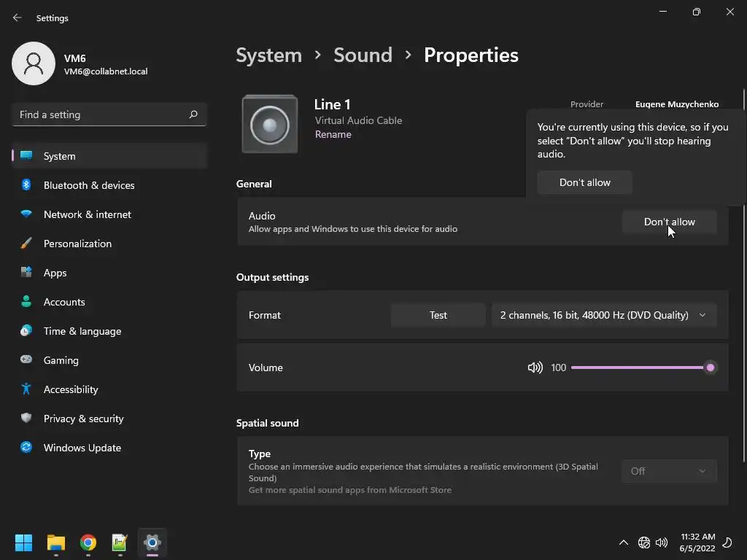Expand the audio format dropdown
The height and width of the screenshot is (560, 747).
tap(603, 315)
